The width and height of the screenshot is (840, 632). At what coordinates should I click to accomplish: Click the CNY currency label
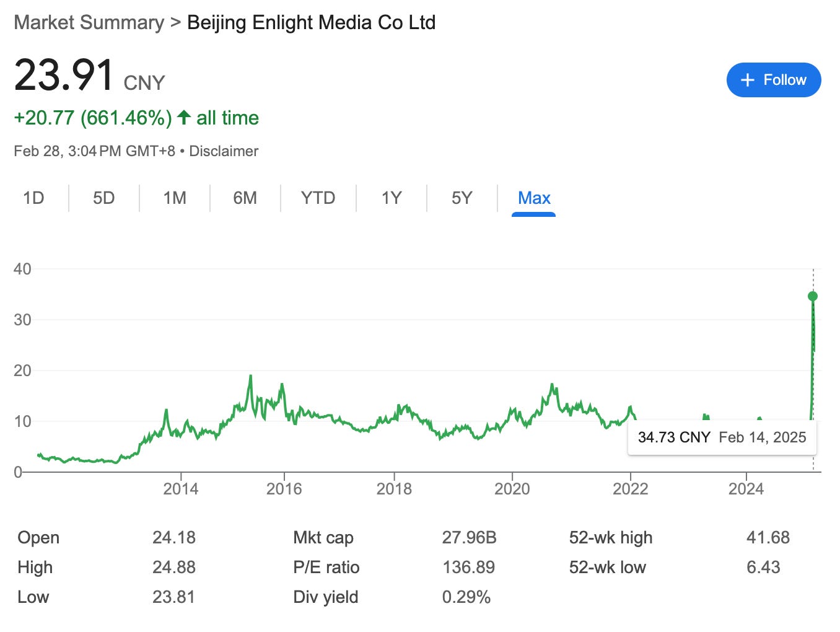click(144, 83)
